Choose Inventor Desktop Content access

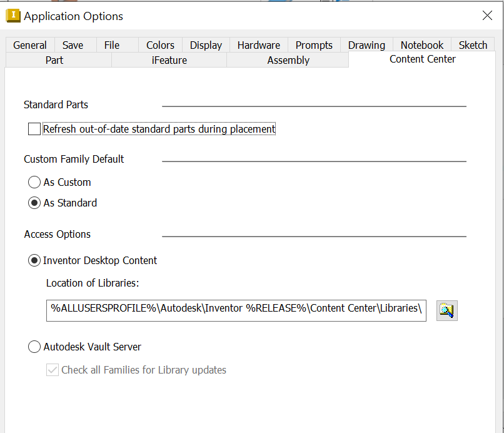pyautogui.click(x=34, y=260)
